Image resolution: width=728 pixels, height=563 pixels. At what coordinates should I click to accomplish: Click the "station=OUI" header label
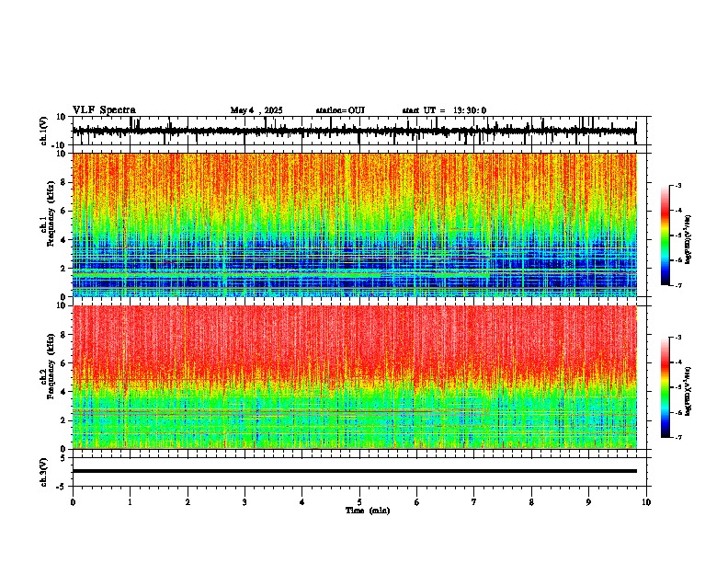tap(340, 110)
